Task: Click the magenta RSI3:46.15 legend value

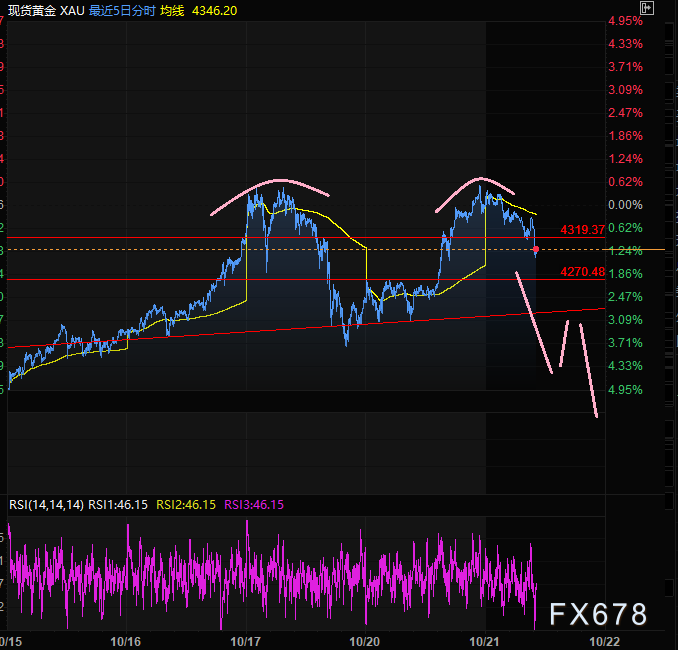Action: [x=255, y=505]
